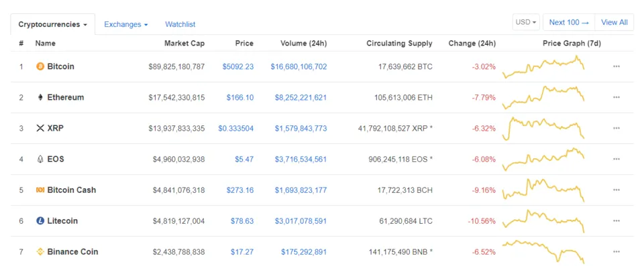Click the Binance Coin logo icon
Viewport: 644px width, 266px height.
point(40,252)
